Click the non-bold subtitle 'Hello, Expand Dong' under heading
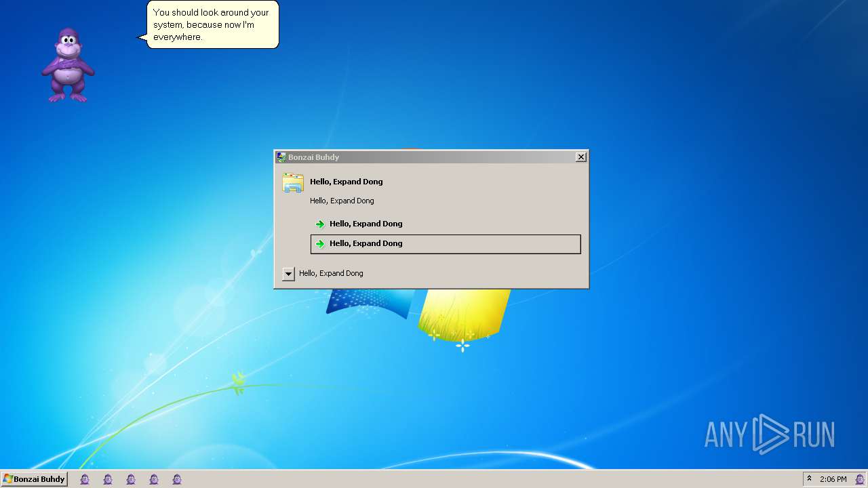Screen dimensions: 868x488 [342, 201]
